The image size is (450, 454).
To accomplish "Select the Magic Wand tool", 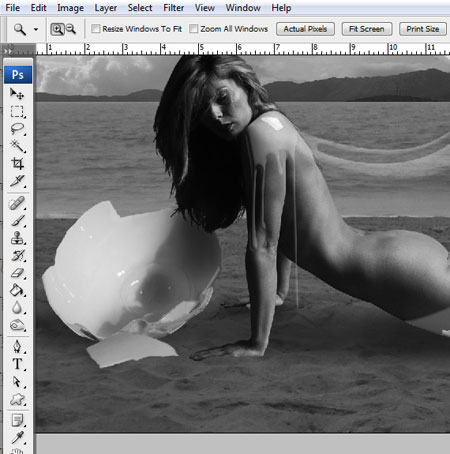I will click(17, 146).
